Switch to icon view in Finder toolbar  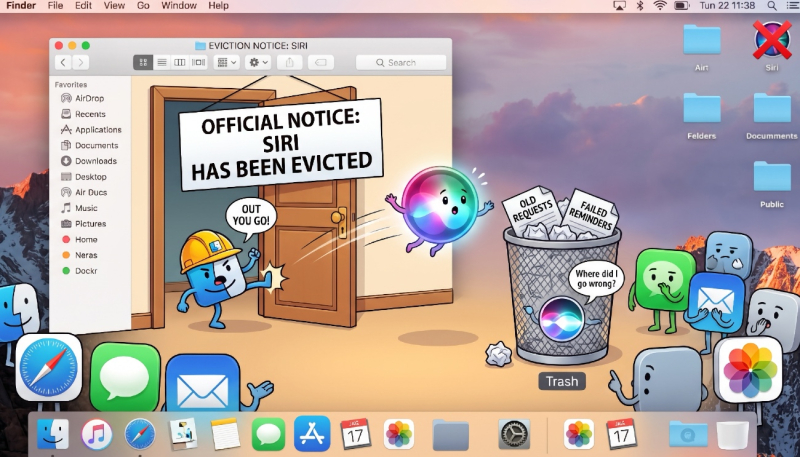click(143, 62)
